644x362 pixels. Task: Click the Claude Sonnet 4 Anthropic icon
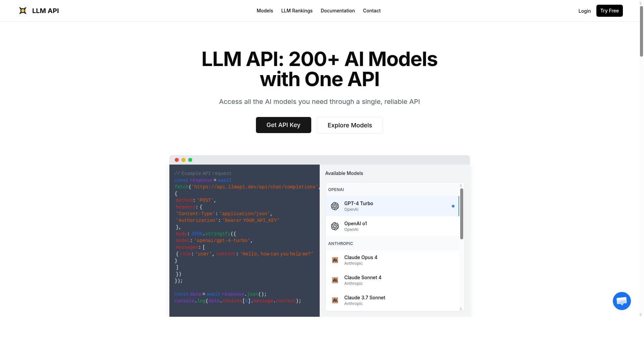[335, 280]
